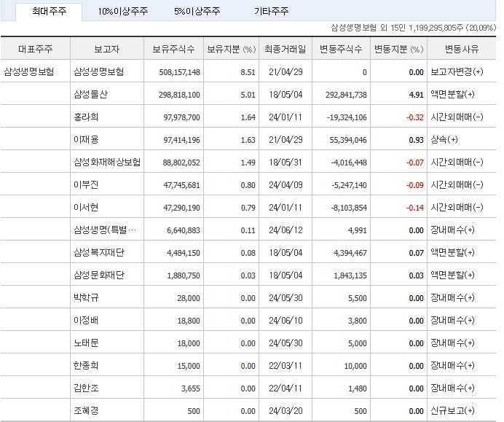Open the 10%이상주주 tab
The width and height of the screenshot is (504, 422).
[123, 12]
